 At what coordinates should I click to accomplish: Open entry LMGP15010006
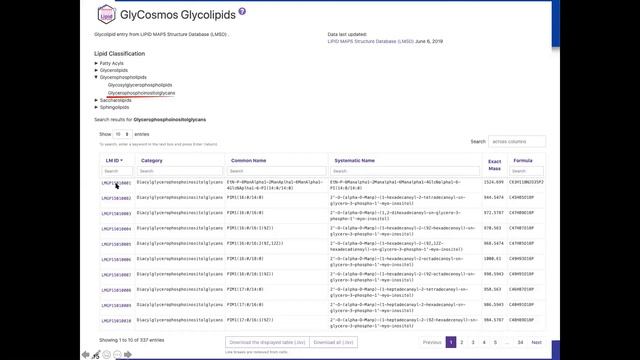point(116,260)
